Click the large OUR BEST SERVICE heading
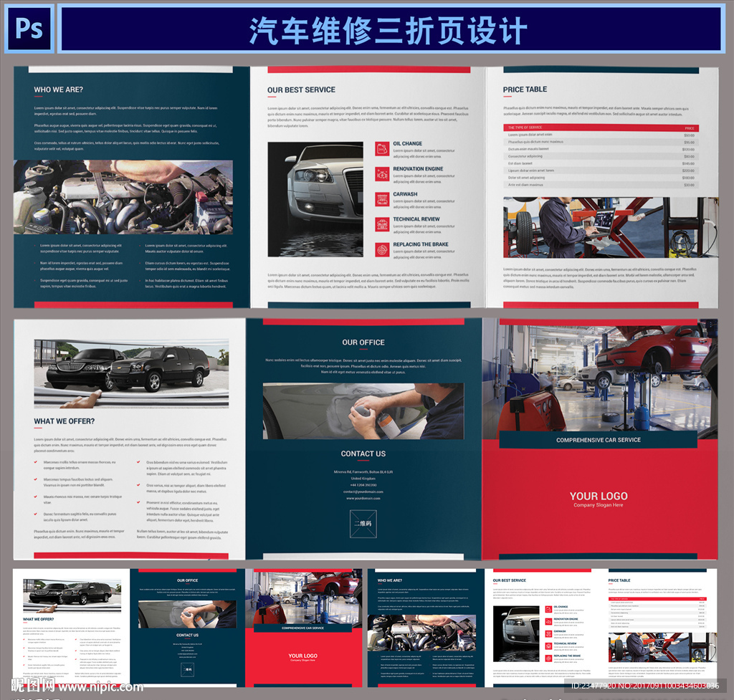This screenshot has height=700, width=734. pyautogui.click(x=301, y=90)
